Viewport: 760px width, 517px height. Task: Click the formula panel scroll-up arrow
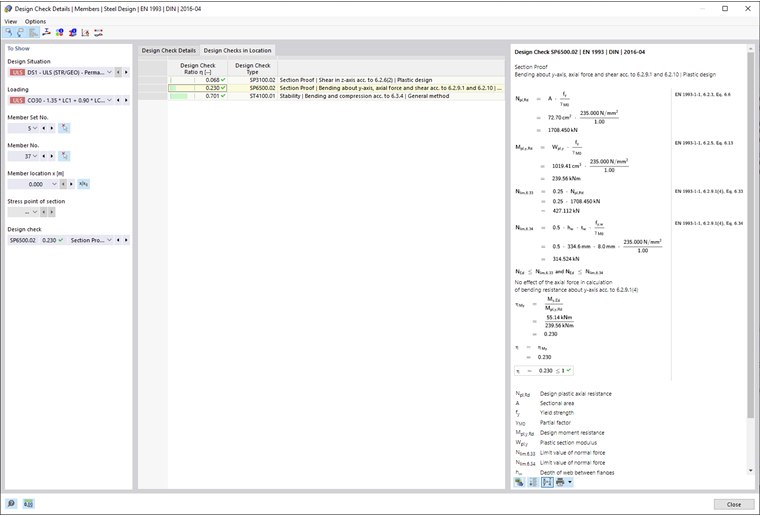pos(750,48)
